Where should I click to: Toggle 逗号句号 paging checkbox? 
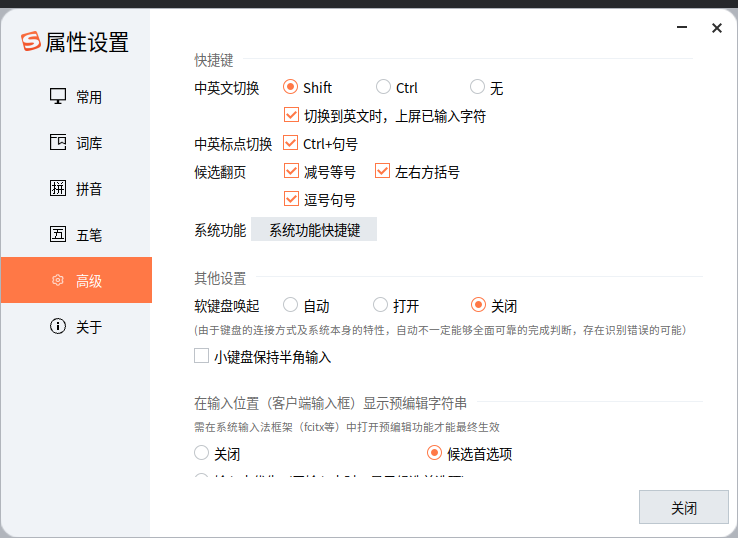pos(291,199)
